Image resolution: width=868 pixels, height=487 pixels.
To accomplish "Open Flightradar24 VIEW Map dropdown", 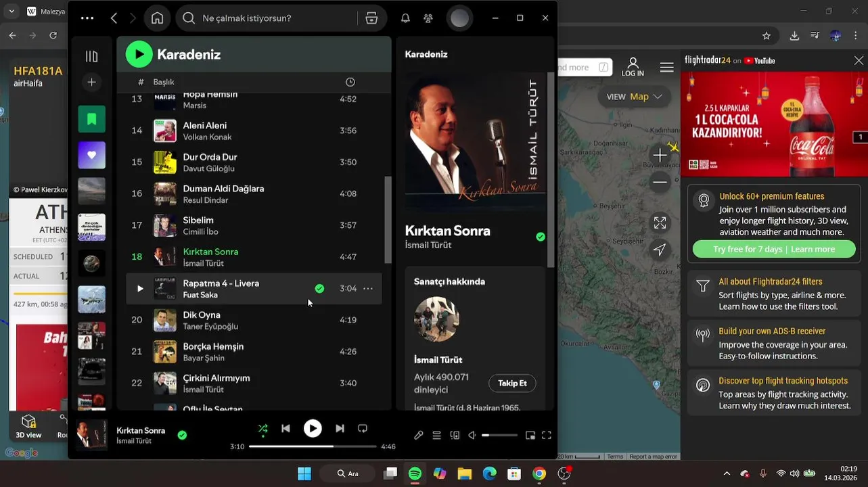I will coord(634,97).
